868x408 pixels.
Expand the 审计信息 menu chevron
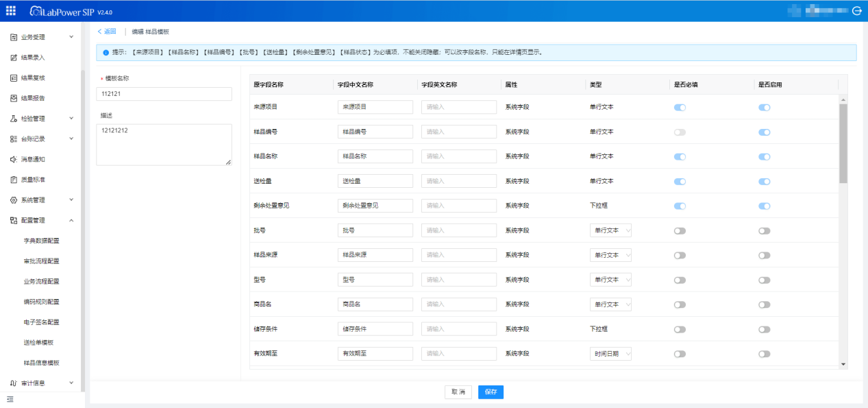[x=72, y=383]
